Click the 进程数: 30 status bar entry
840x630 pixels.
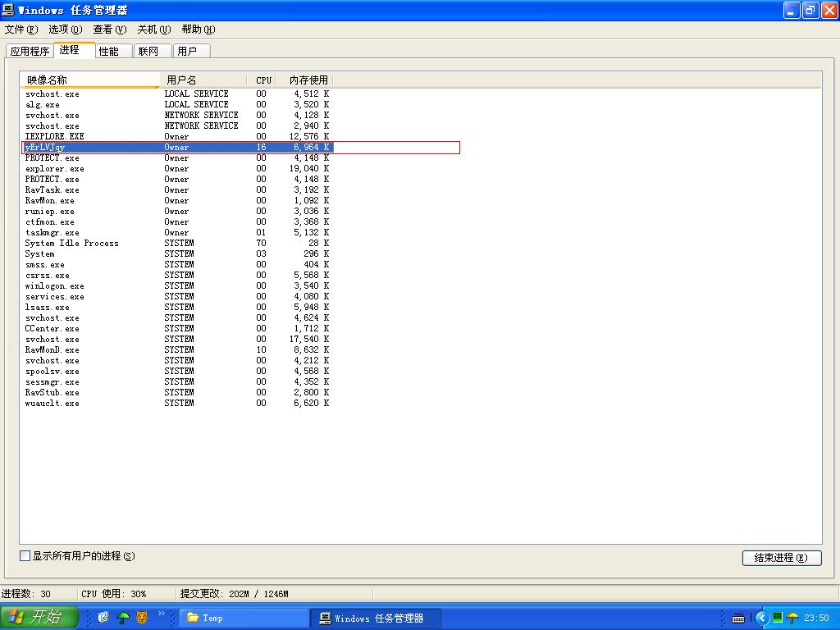tap(38, 594)
